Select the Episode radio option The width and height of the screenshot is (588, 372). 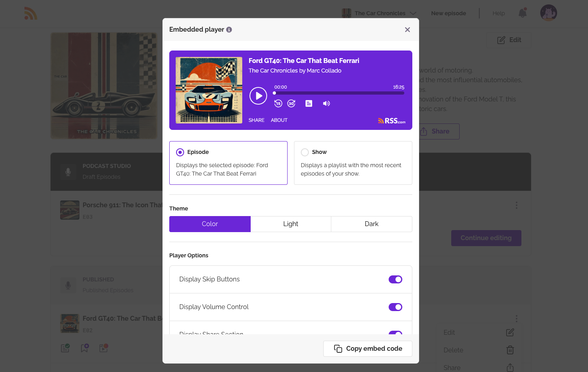pos(180,152)
